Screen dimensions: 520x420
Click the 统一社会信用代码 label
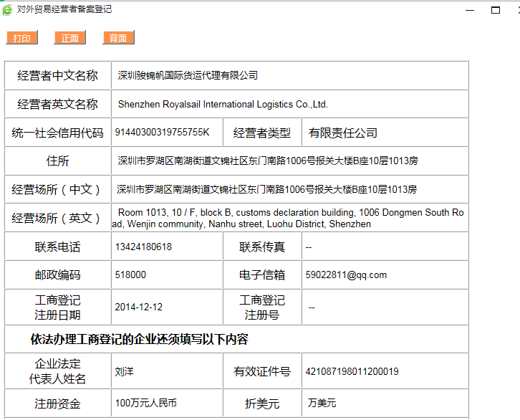(x=58, y=133)
